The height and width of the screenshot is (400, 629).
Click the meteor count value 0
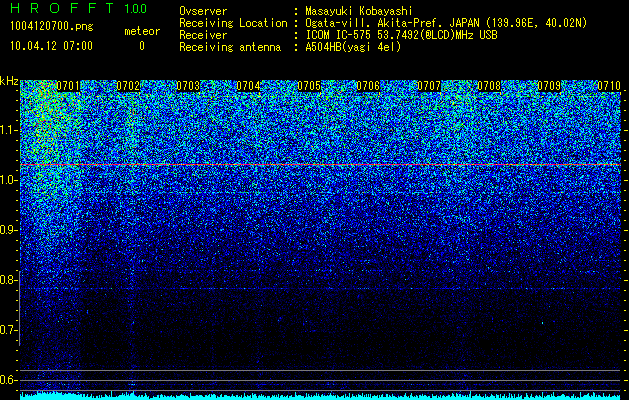coord(142,46)
